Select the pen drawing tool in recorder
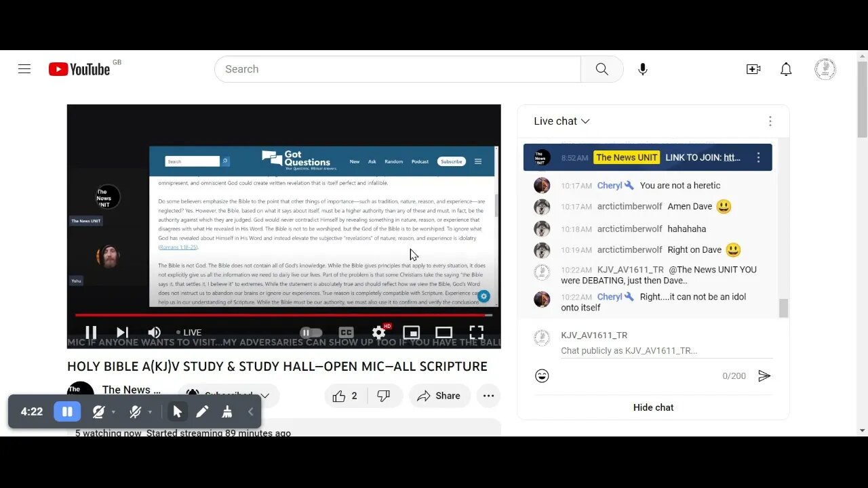This screenshot has width=868, height=488. click(202, 411)
